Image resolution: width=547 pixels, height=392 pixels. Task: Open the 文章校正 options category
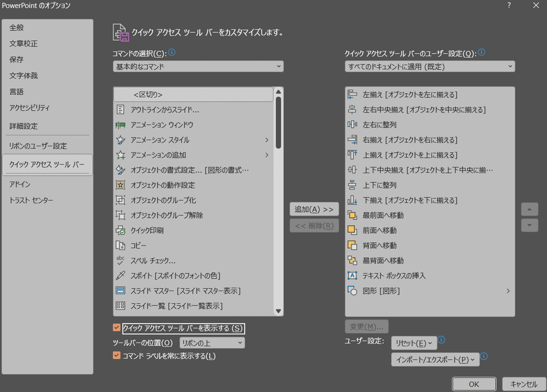coord(47,44)
